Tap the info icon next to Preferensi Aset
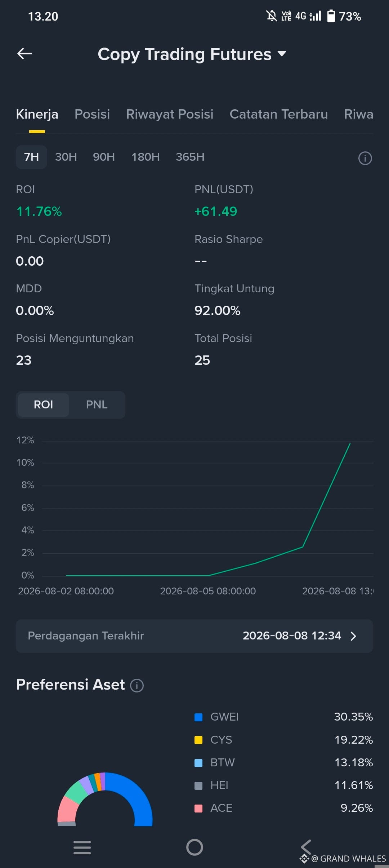 click(137, 685)
